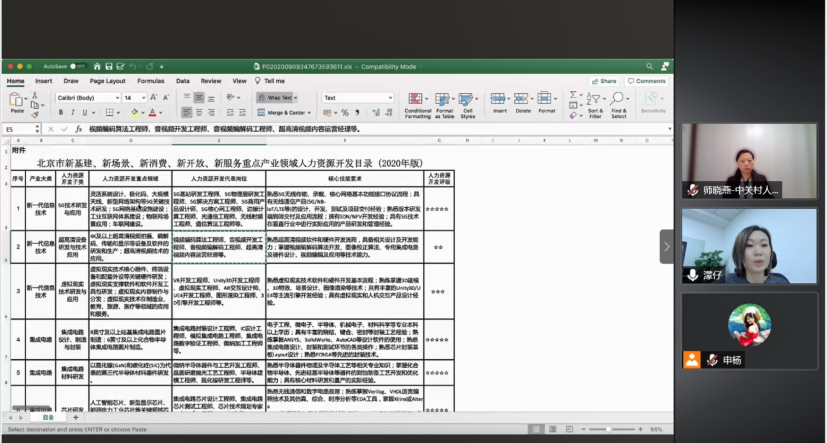Apply bold formatting to the cell
827x443 pixels.
(59, 113)
